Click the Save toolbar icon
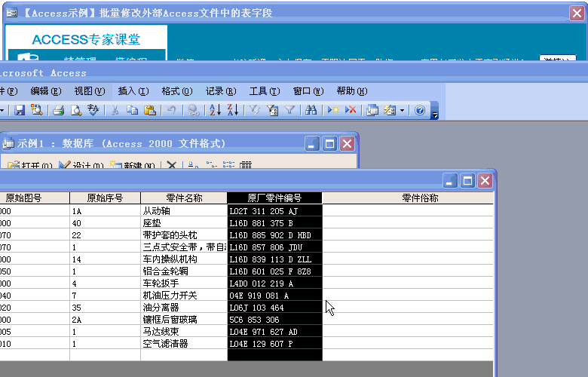588x377 pixels. click(x=19, y=110)
